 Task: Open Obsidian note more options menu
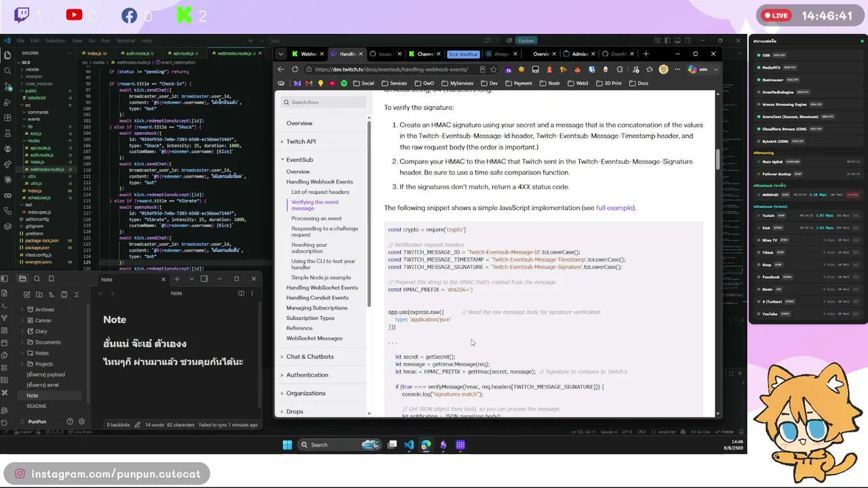tap(252, 293)
